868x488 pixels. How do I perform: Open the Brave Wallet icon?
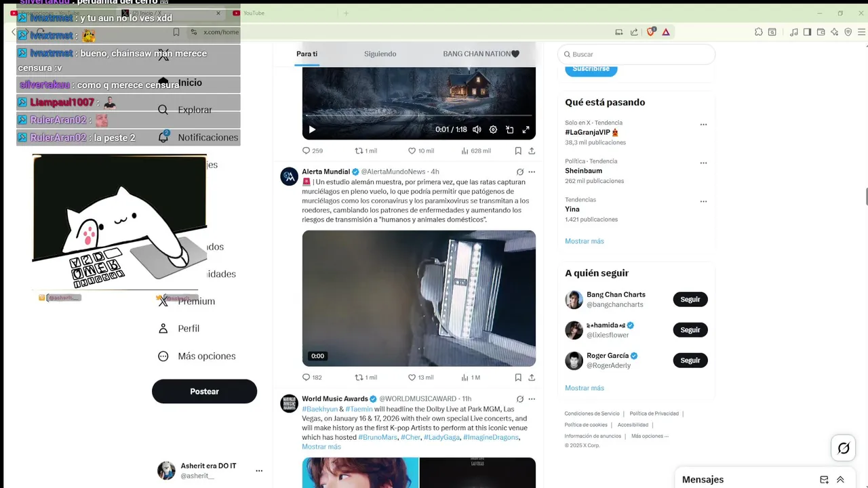click(821, 32)
